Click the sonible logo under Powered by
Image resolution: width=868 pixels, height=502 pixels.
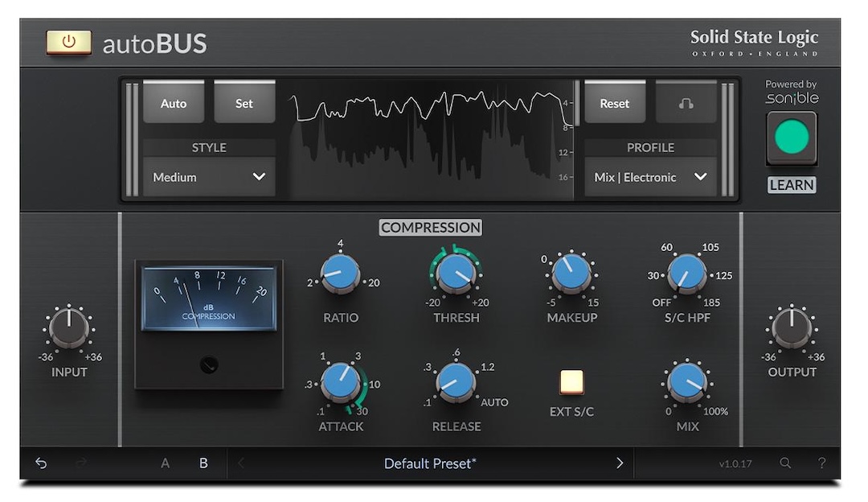791,97
